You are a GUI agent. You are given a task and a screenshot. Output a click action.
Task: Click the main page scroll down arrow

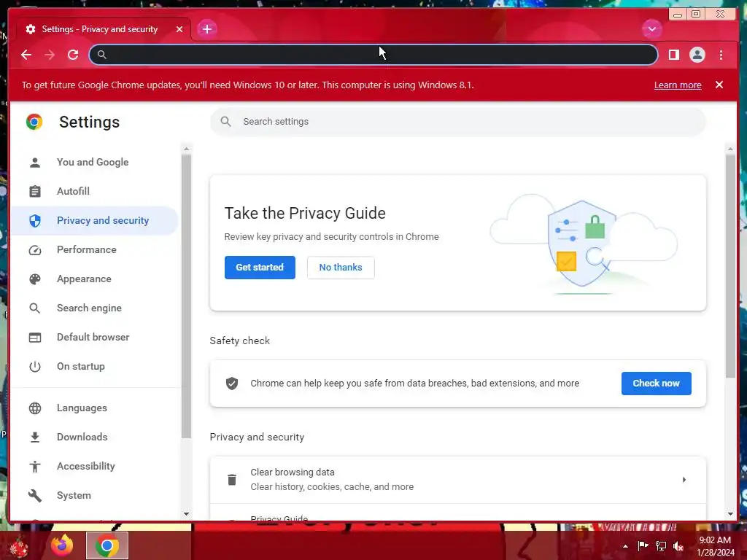(731, 514)
